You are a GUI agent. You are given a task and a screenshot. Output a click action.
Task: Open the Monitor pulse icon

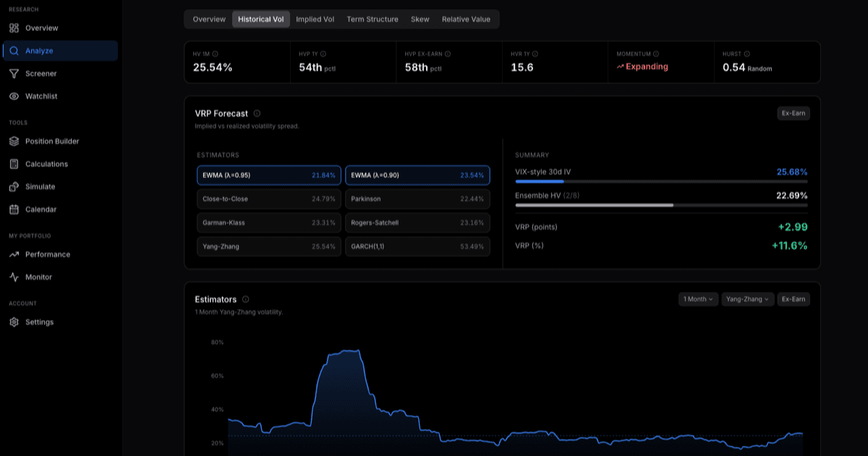click(14, 276)
